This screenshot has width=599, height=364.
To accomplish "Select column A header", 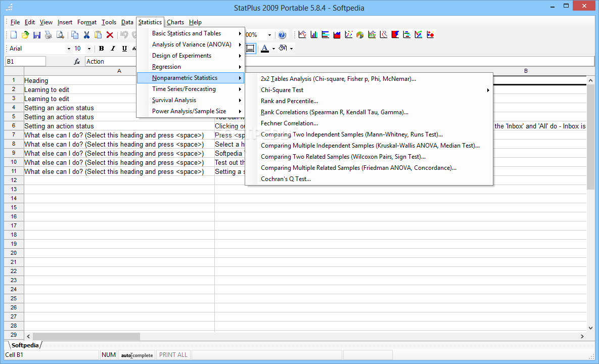I will (x=119, y=71).
